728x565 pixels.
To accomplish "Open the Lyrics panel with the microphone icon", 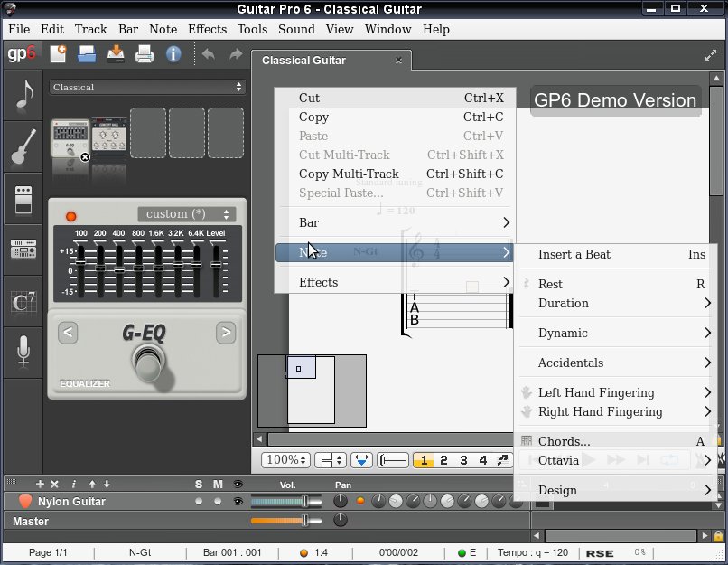I will 23,353.
